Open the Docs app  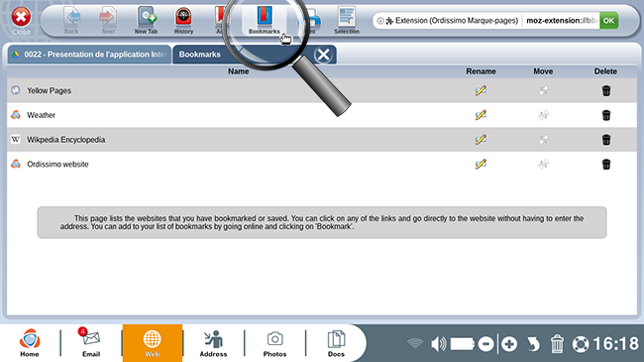[336, 343]
